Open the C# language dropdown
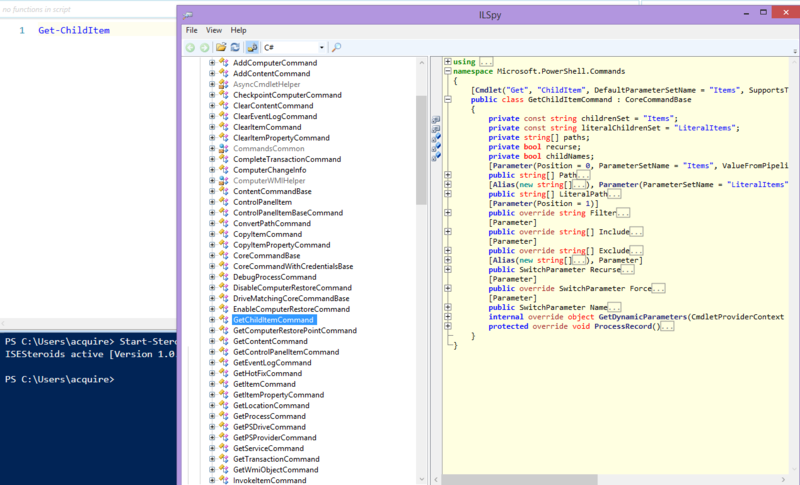Viewport: 800px width, 485px height. [x=294, y=47]
